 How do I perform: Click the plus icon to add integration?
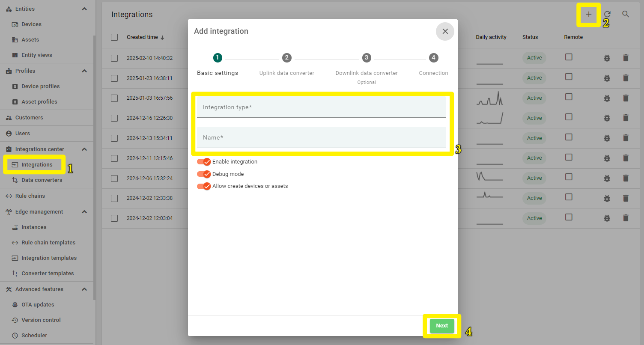pyautogui.click(x=588, y=15)
